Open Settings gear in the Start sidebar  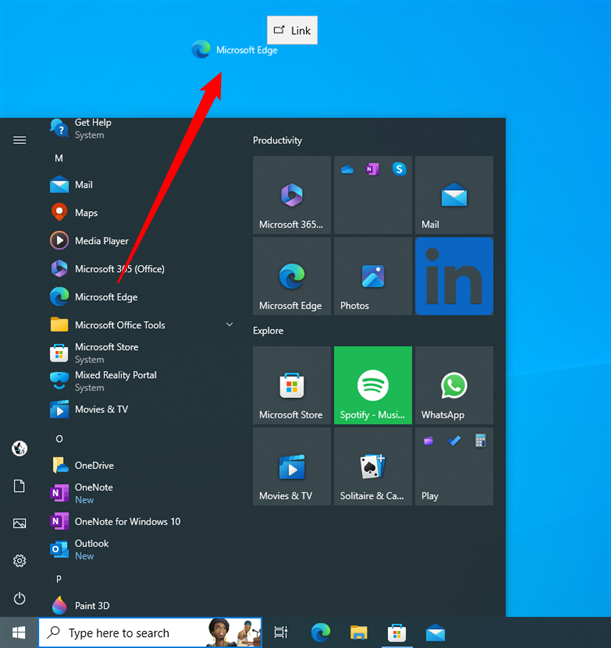(19, 561)
